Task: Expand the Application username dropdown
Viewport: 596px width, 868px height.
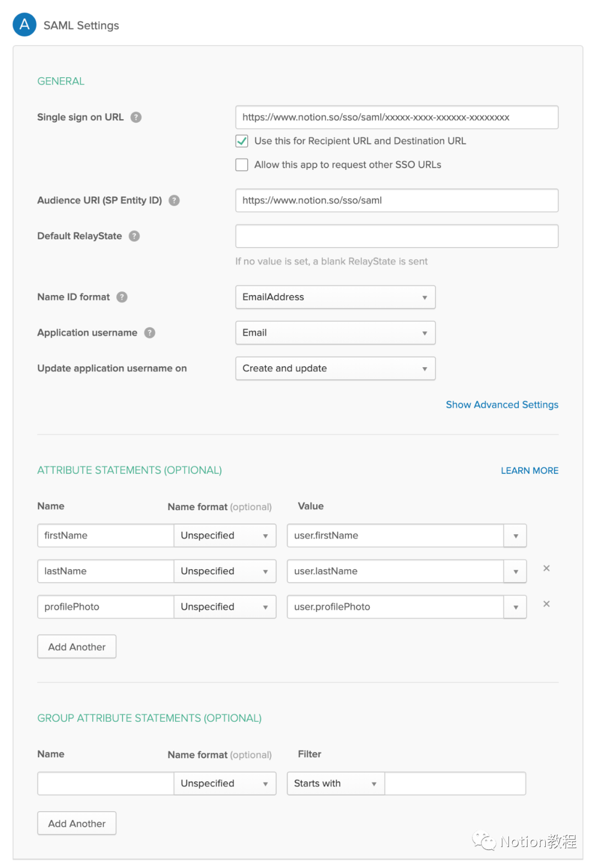Action: [x=335, y=333]
